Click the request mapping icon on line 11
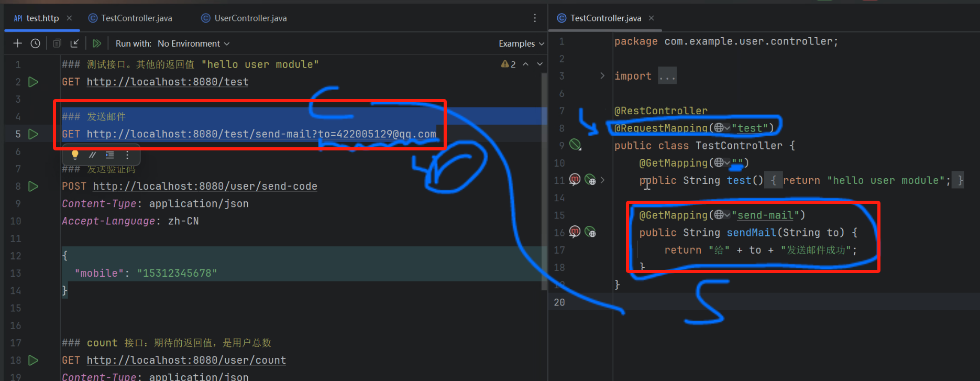Viewport: 980px width, 381px height. (575, 180)
